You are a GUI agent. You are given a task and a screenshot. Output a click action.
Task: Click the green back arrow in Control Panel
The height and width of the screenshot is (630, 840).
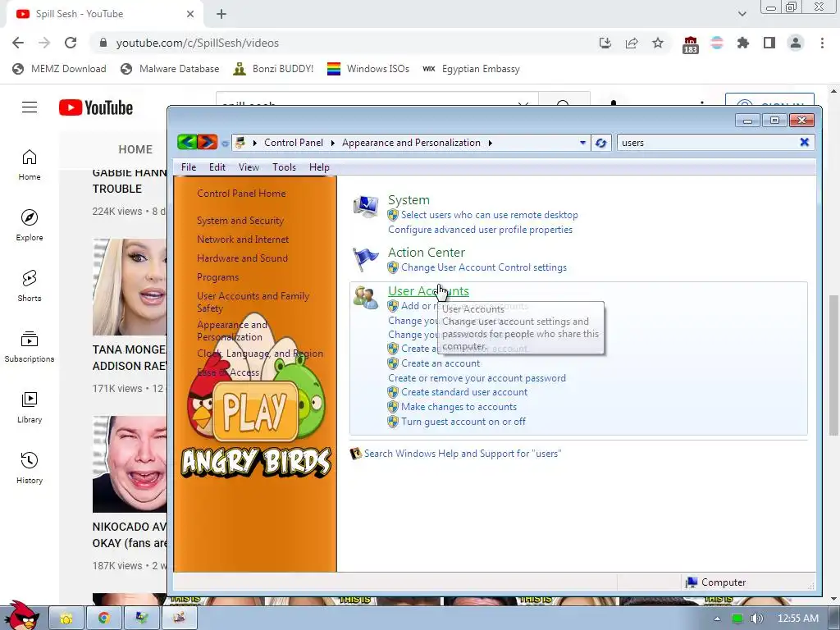tap(187, 143)
